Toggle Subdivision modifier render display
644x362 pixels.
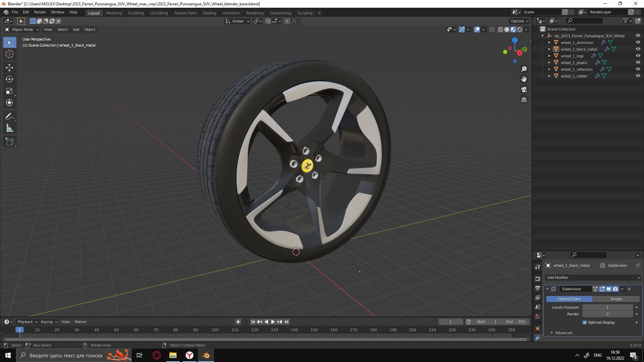615,289
